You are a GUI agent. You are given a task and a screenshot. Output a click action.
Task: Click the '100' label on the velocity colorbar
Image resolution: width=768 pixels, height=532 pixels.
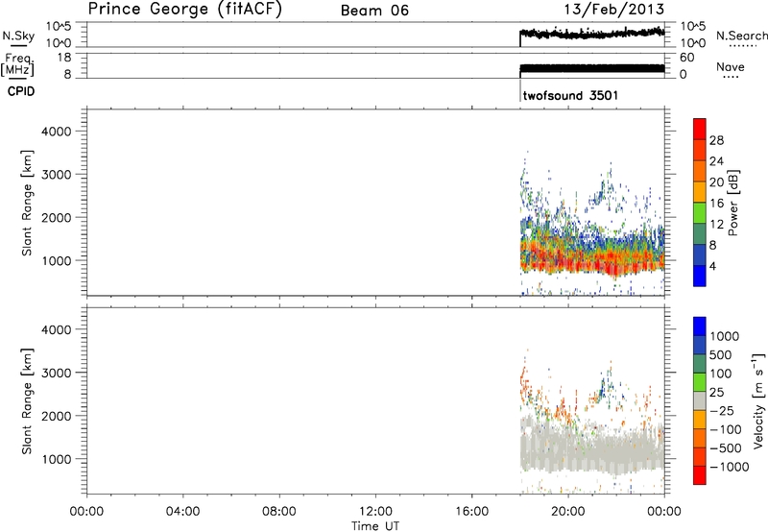click(x=721, y=374)
